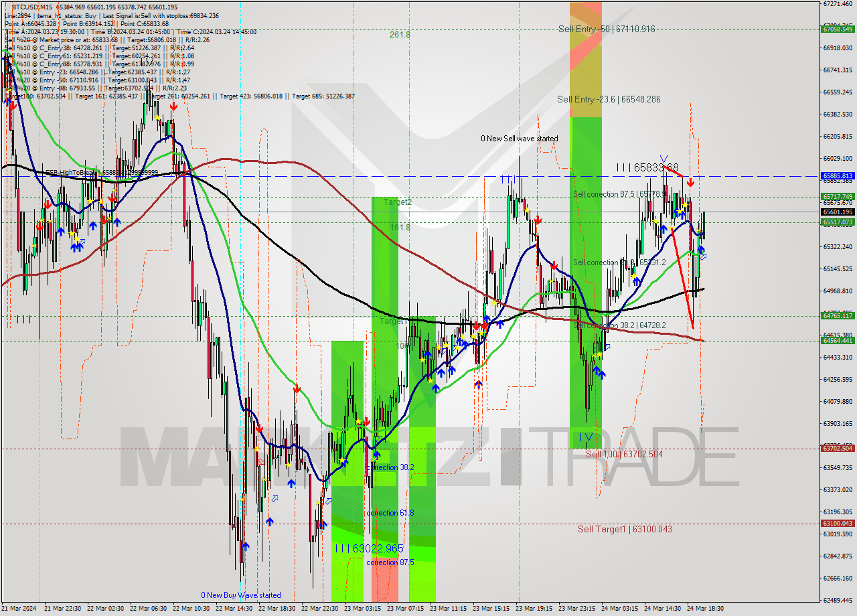Viewport: 857px width, 616px height.
Task: Click the '21 Mar 2024' time axis label
Action: pyautogui.click(x=20, y=609)
